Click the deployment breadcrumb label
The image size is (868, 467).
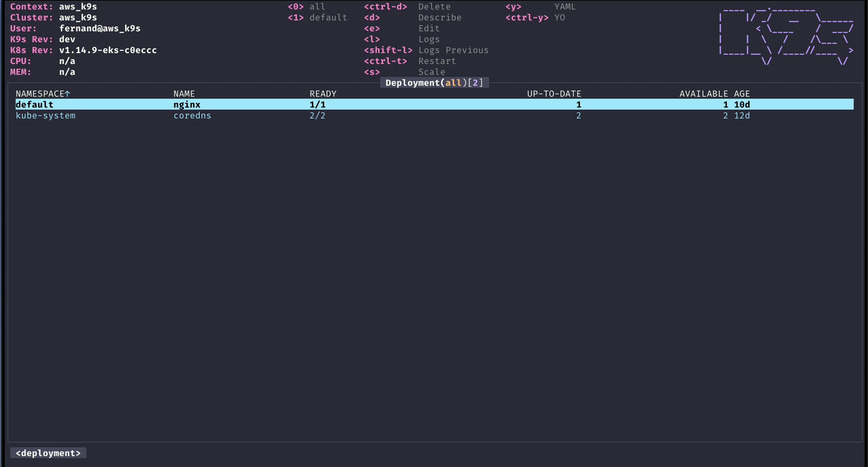pyautogui.click(x=49, y=453)
